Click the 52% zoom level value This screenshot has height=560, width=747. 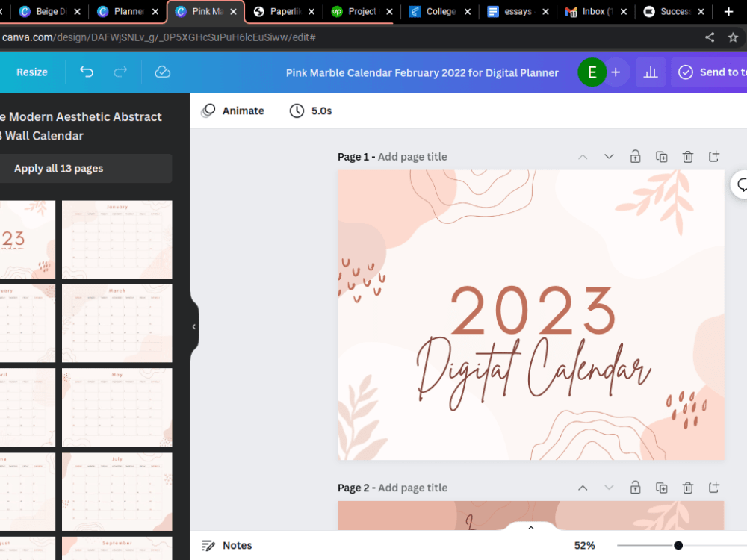point(584,545)
